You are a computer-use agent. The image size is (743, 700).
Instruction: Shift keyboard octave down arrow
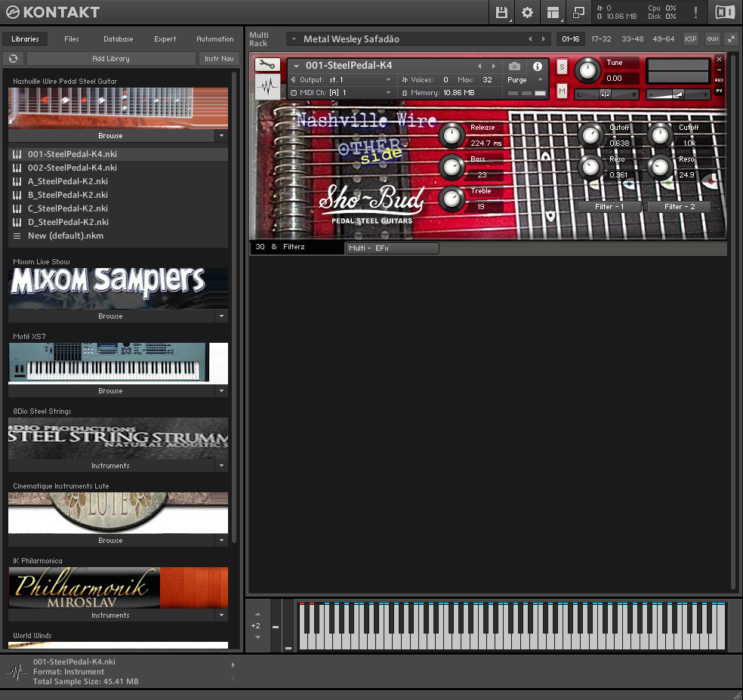257,637
